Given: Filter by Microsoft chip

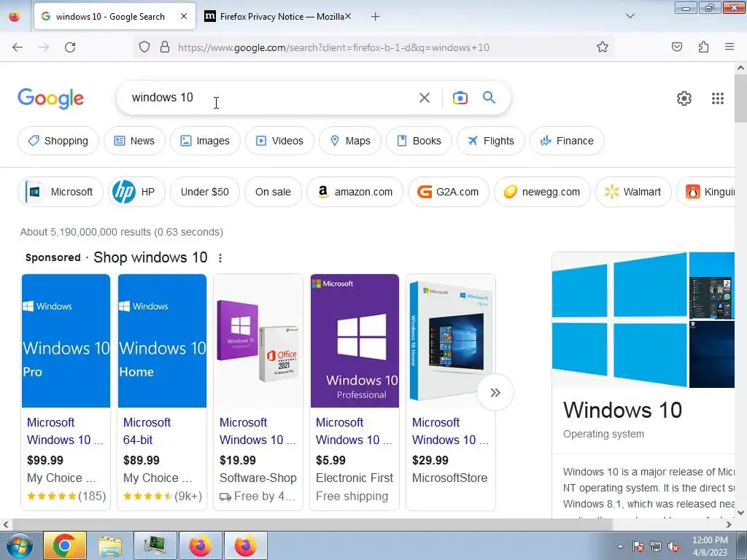Looking at the screenshot, I should tap(61, 192).
